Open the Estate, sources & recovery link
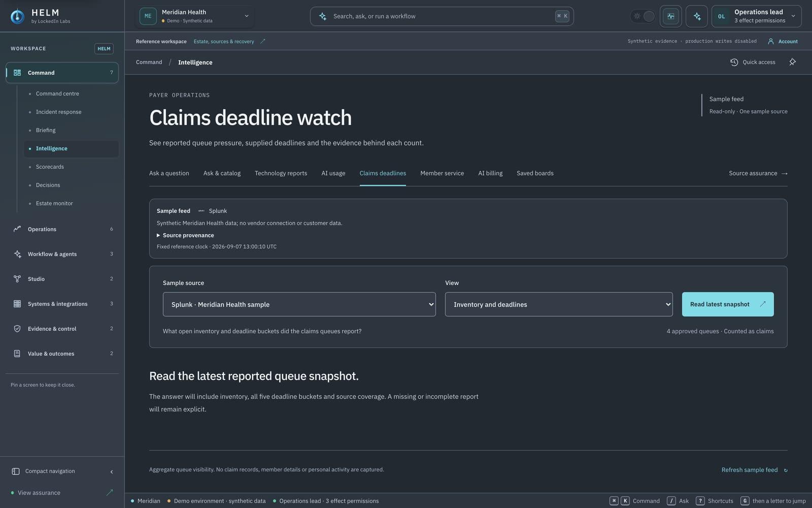Screen dimensions: 812x508 (x=229, y=42)
